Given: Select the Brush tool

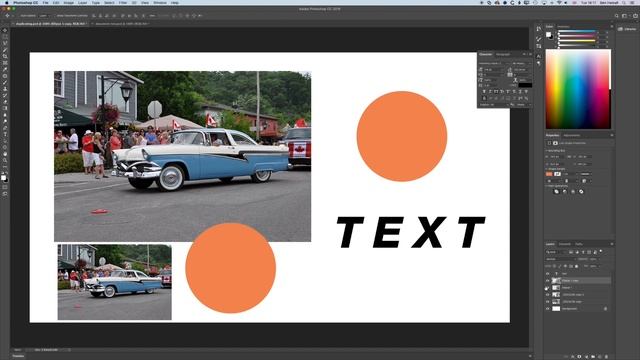Looking at the screenshot, I should (x=5, y=82).
